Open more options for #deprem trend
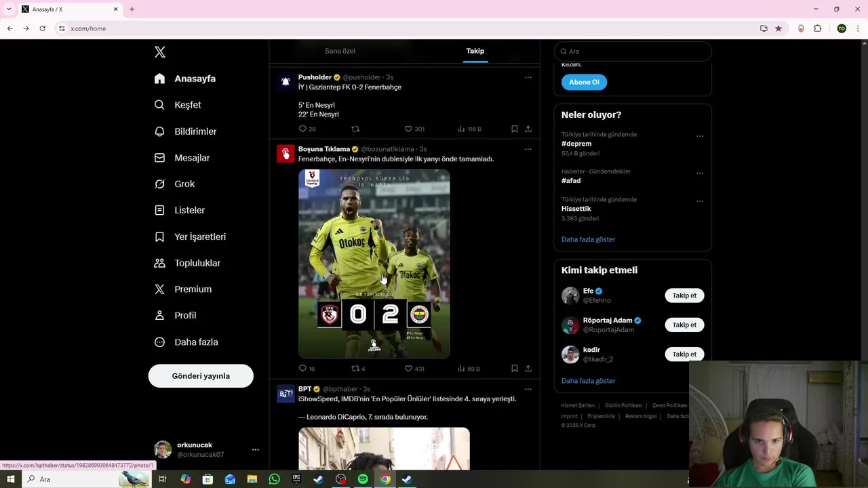This screenshot has height=488, width=868. pos(700,136)
